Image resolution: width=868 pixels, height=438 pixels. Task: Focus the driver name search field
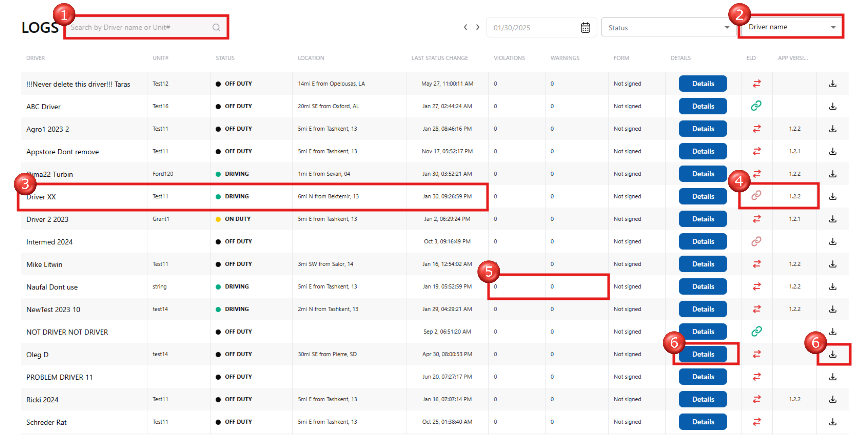[138, 27]
